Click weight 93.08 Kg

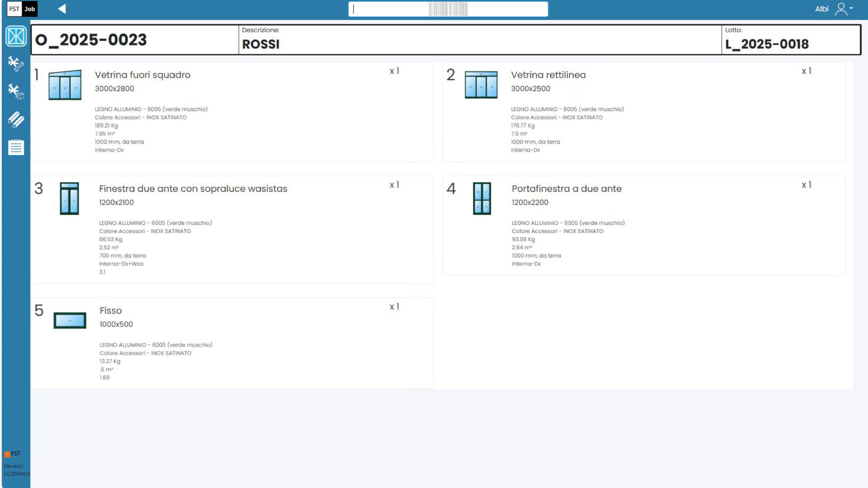tap(523, 239)
